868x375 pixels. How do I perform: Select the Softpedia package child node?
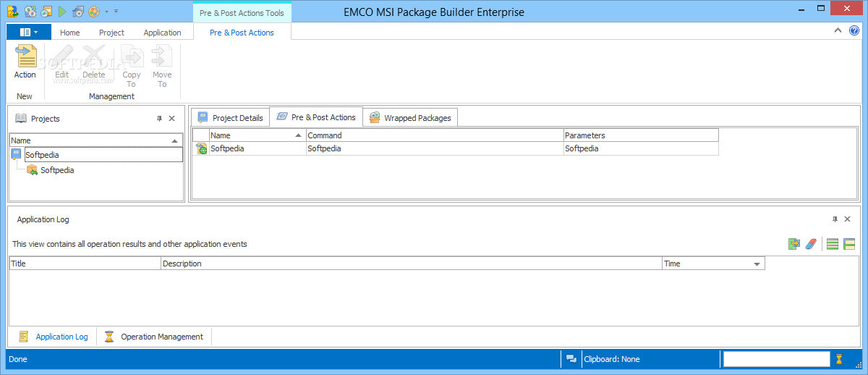(x=57, y=170)
